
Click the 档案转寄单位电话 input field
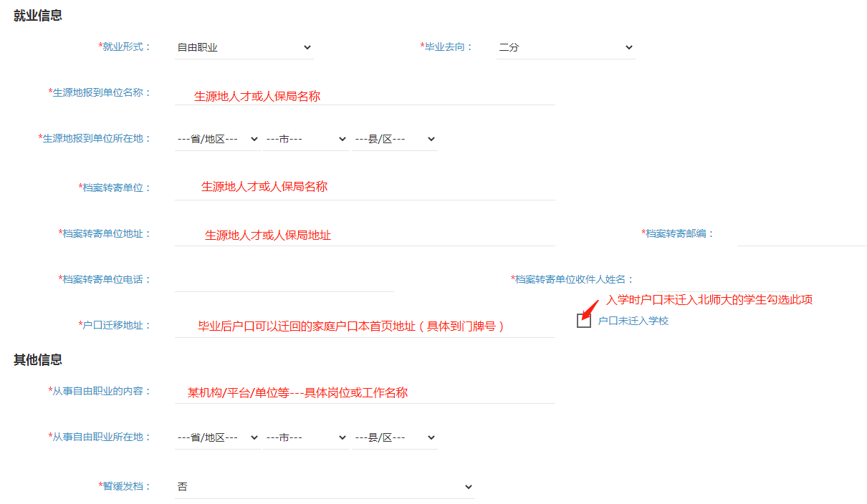click(284, 280)
